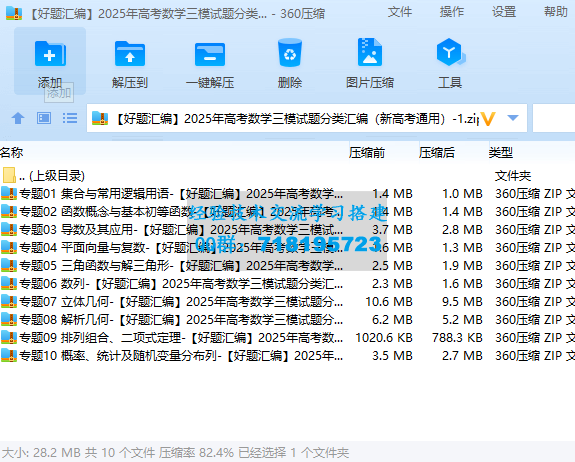575x462 pixels.
Task: Open the 设置 menu
Action: tap(504, 12)
